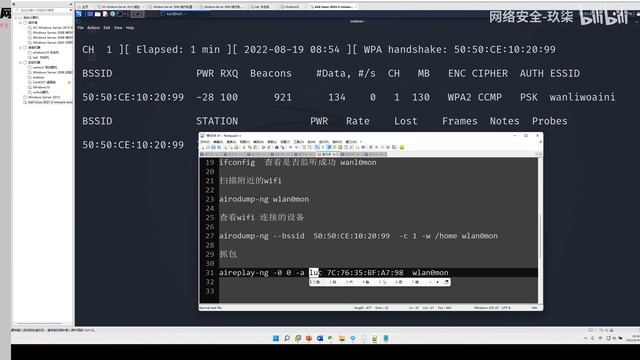
Task: Select Kali Linux 2021.3 in the library tree
Action: pyautogui.click(x=49, y=102)
